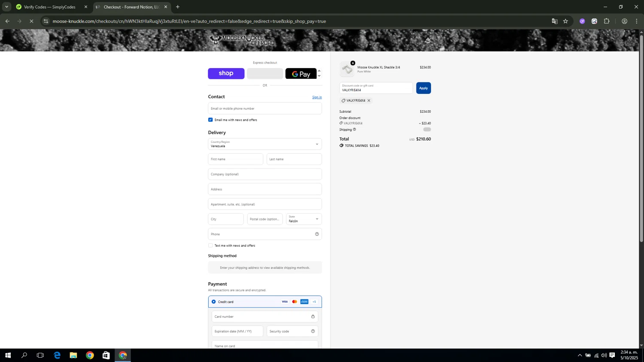644x362 pixels.
Task: Pay with Shop Pay express checkout
Action: 226,73
